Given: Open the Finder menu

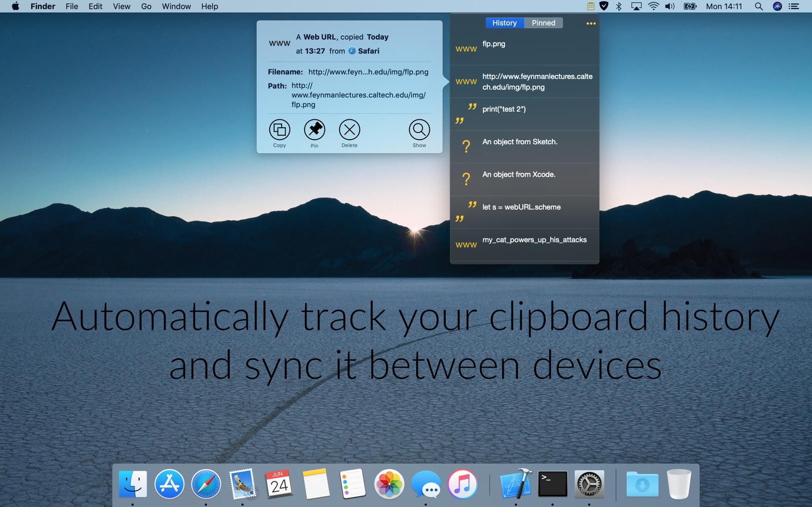Looking at the screenshot, I should point(43,6).
